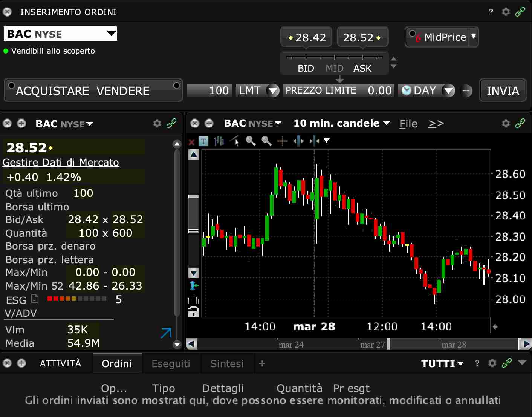
Task: Click the link icon in order entry header
Action: [520, 12]
